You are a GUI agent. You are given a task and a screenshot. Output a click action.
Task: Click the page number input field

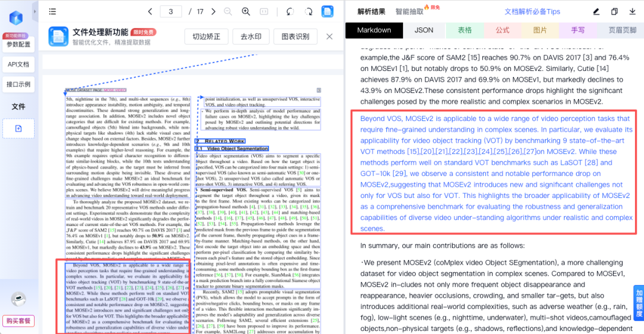coord(171,11)
